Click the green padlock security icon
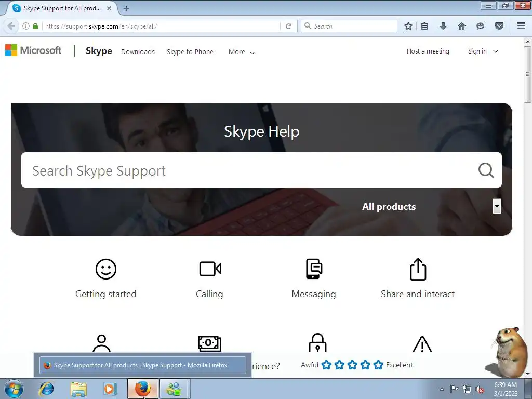Screen dimensions: 532x399 point(35,26)
